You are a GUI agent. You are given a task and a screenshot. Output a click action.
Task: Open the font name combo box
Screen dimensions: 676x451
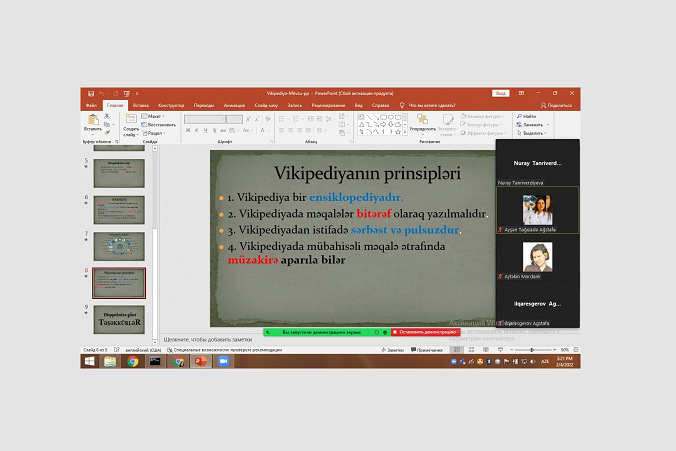(x=205, y=119)
